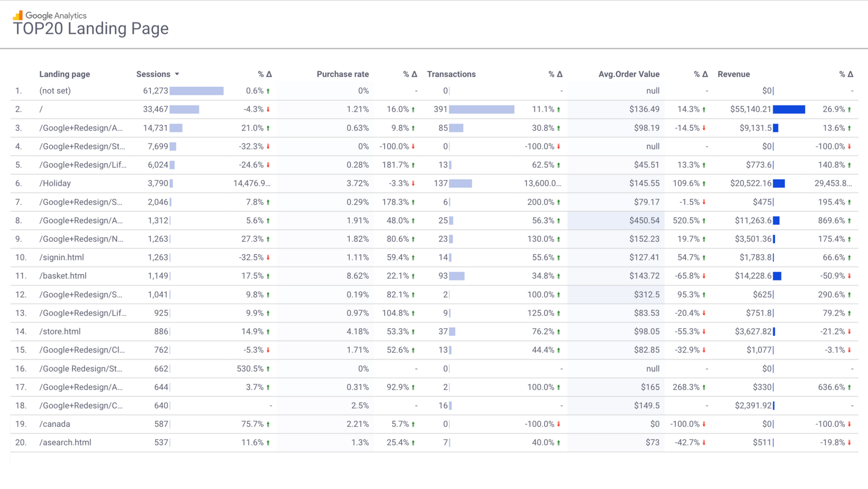Viewport: 868px width, 489px height.
Task: Click the green arrow next to 869.6% revenue
Action: coord(849,221)
